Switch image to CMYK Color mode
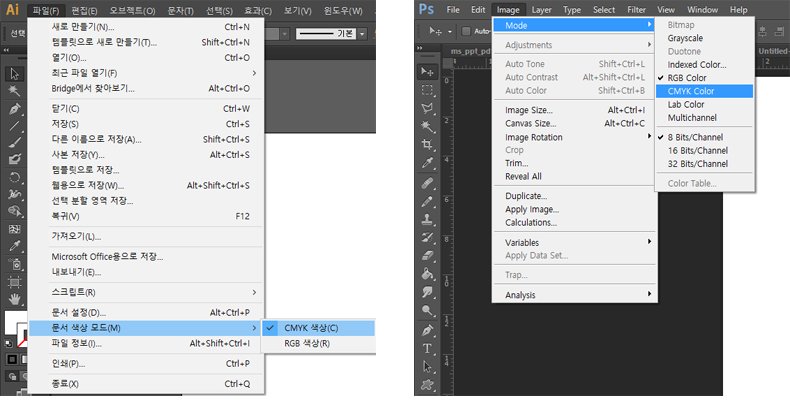This screenshot has width=790, height=418. 704,91
